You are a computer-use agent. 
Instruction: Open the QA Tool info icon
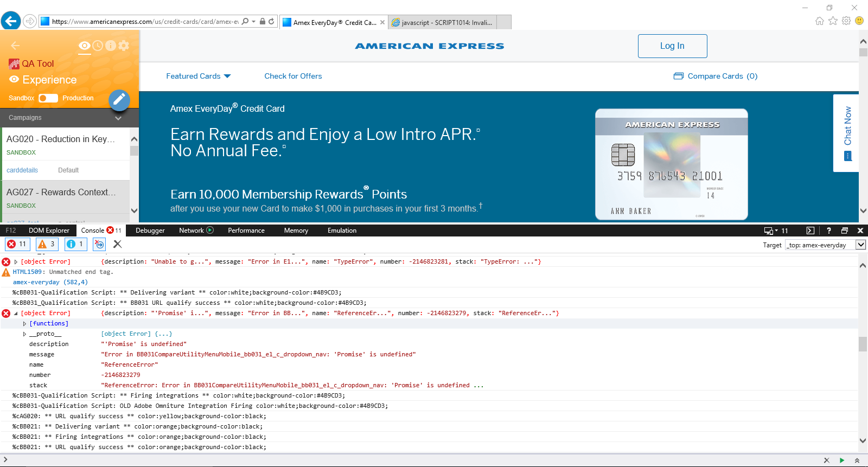pos(111,46)
